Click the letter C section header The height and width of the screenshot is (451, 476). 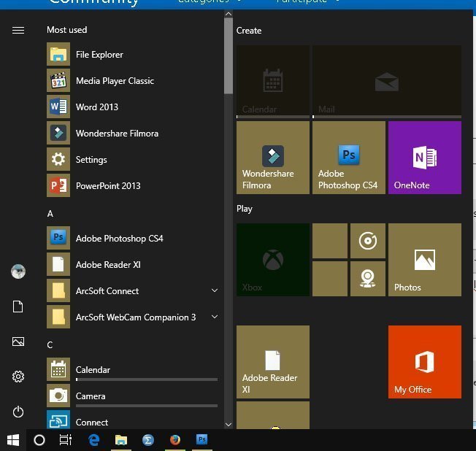50,344
